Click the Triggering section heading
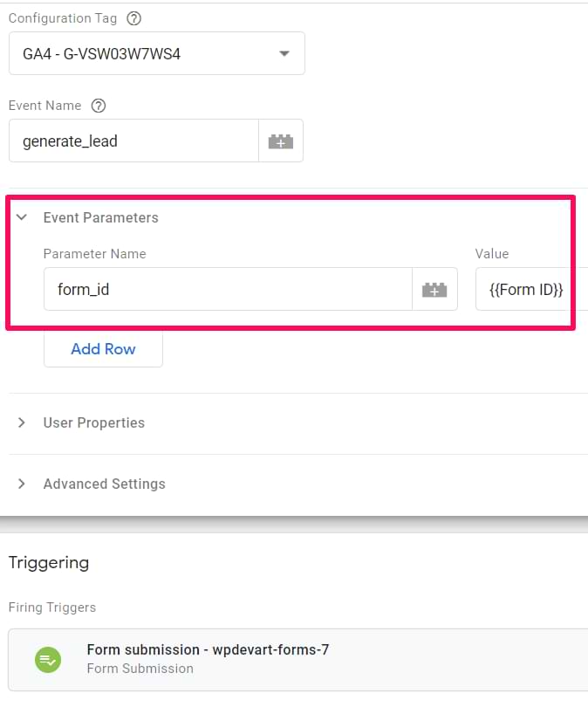Image resolution: width=588 pixels, height=707 pixels. (49, 563)
